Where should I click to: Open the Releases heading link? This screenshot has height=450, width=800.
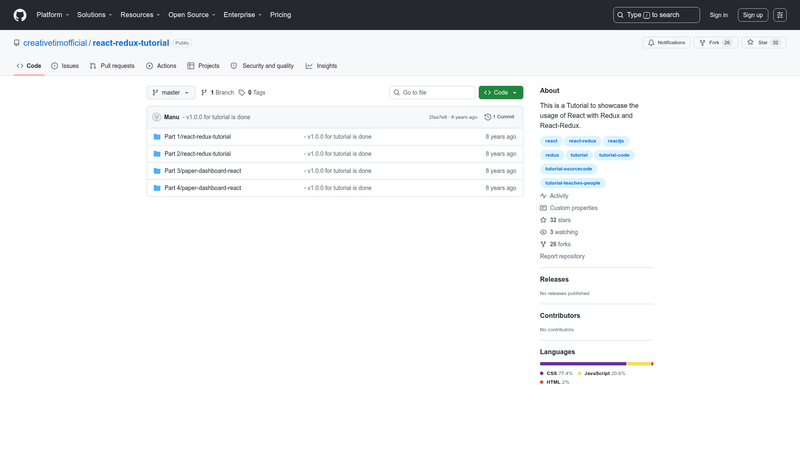pos(554,280)
